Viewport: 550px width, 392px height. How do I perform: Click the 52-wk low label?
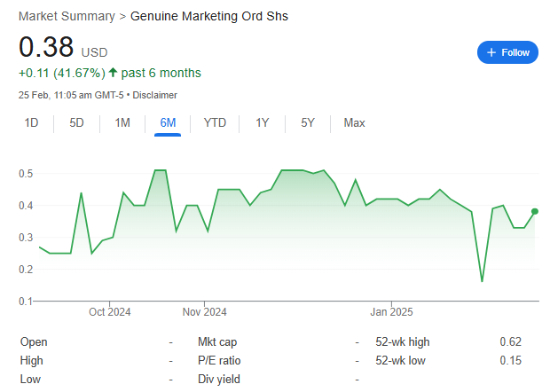click(400, 360)
